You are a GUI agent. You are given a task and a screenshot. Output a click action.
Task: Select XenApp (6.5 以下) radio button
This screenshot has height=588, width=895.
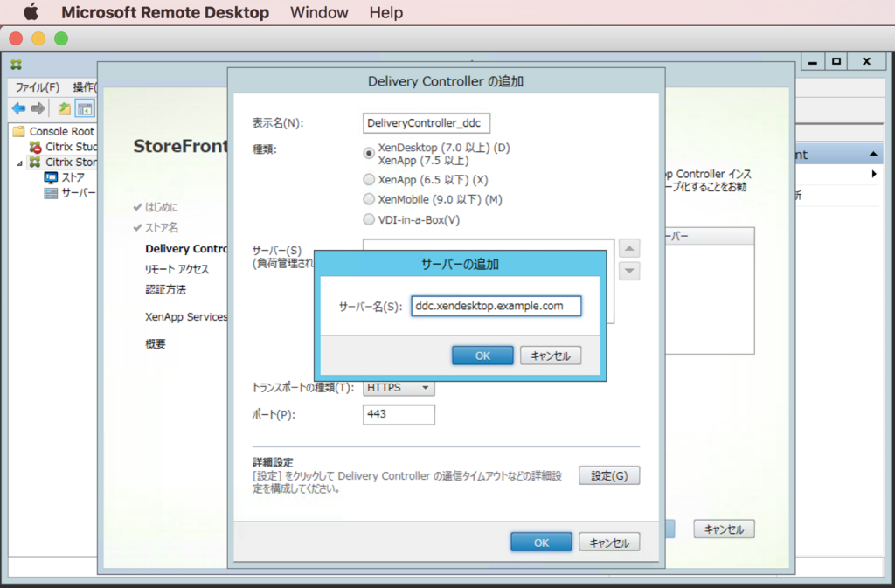[369, 180]
